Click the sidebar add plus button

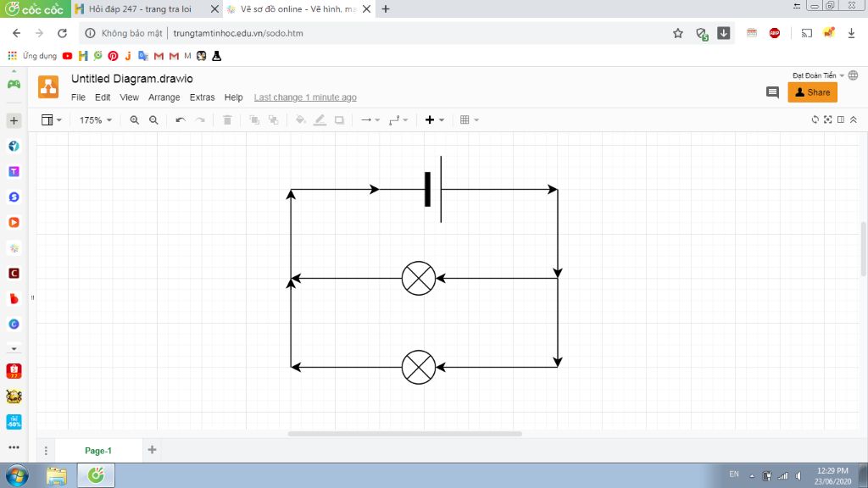coord(14,120)
